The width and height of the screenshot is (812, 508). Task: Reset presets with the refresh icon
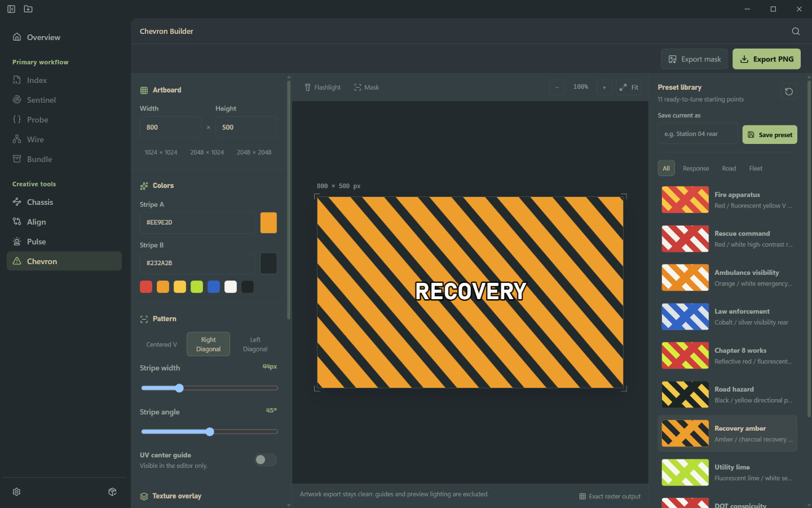point(789,91)
